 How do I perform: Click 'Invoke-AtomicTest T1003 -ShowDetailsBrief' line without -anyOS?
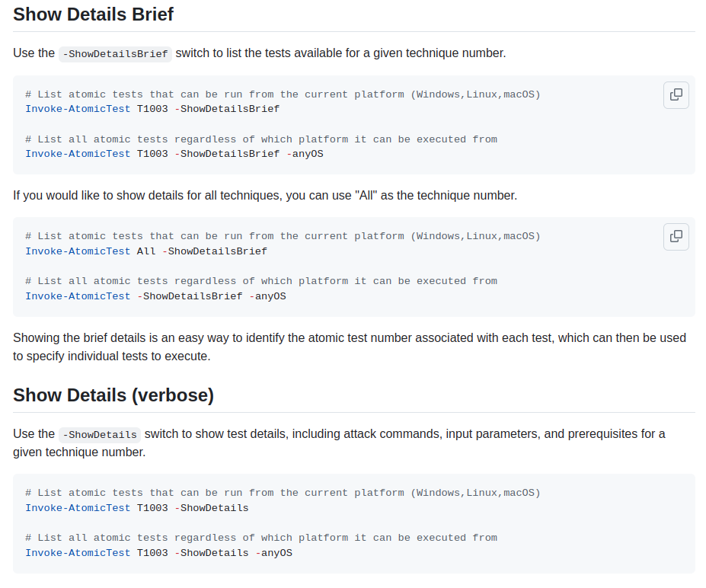[x=152, y=109]
